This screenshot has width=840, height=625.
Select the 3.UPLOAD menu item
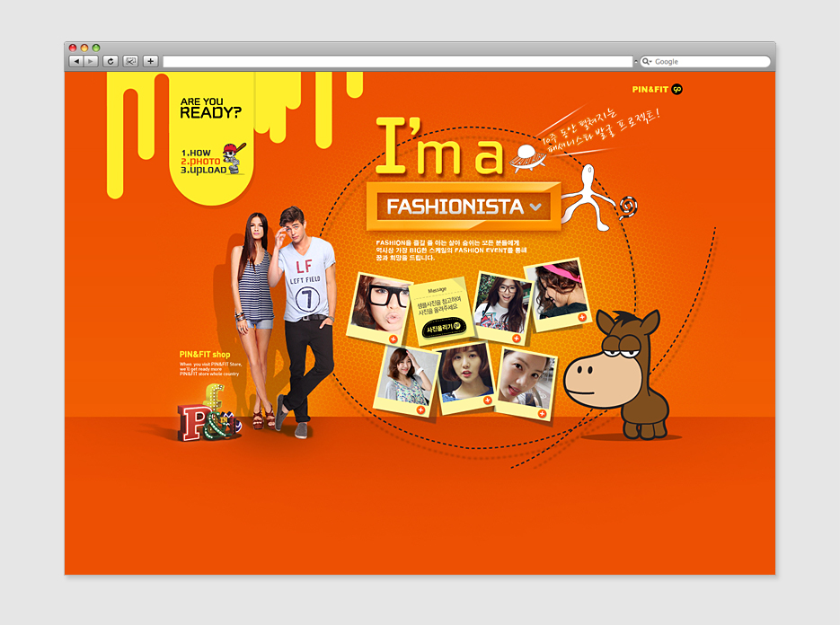[x=204, y=170]
